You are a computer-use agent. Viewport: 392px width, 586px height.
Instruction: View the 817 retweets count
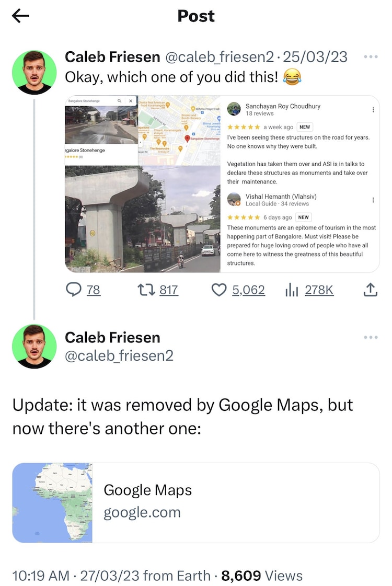point(168,290)
